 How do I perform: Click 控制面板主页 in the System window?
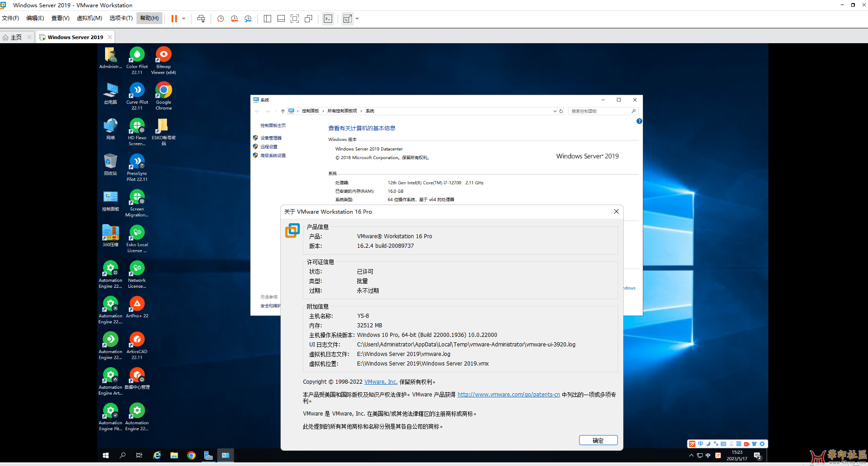point(273,125)
